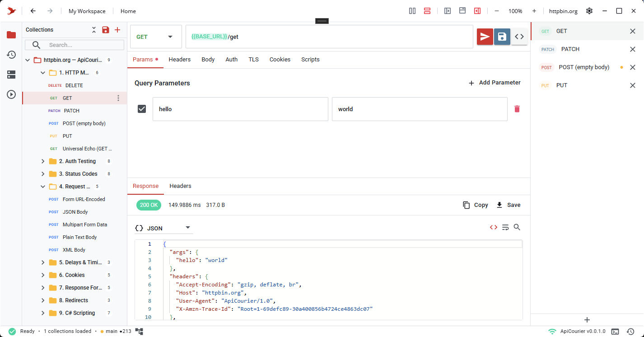Screen dimensions: 644x337
Task: Open the My Workspace breadcrumb
Action: 87,11
